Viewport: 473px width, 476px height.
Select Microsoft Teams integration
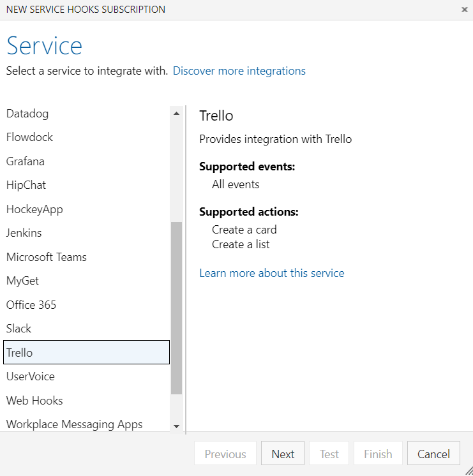(47, 257)
